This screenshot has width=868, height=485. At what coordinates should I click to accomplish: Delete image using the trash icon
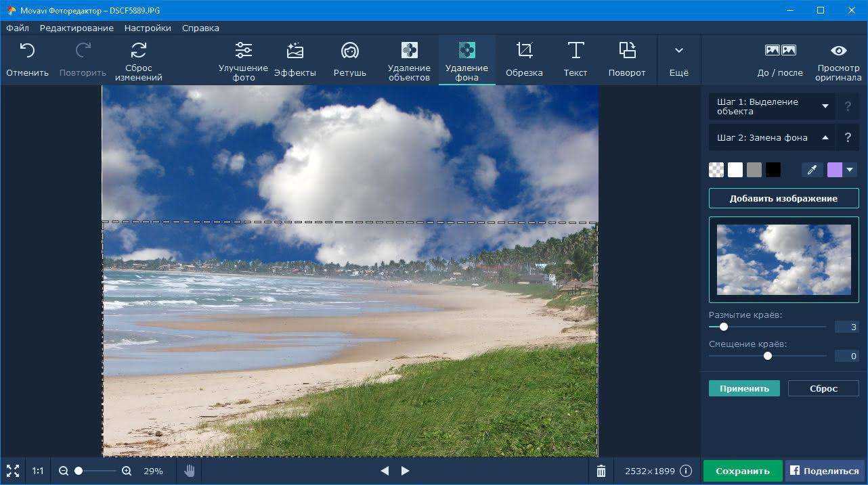(601, 471)
